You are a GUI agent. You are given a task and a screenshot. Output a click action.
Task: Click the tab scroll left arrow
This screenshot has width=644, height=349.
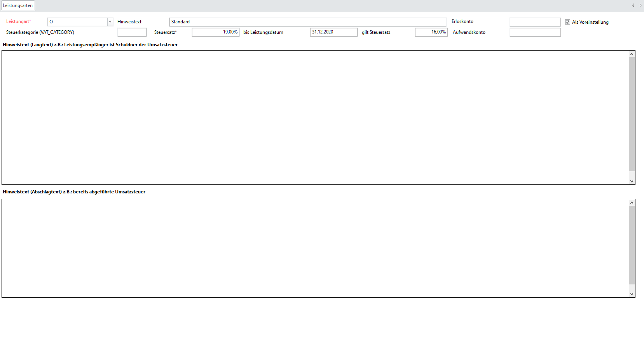633,5
